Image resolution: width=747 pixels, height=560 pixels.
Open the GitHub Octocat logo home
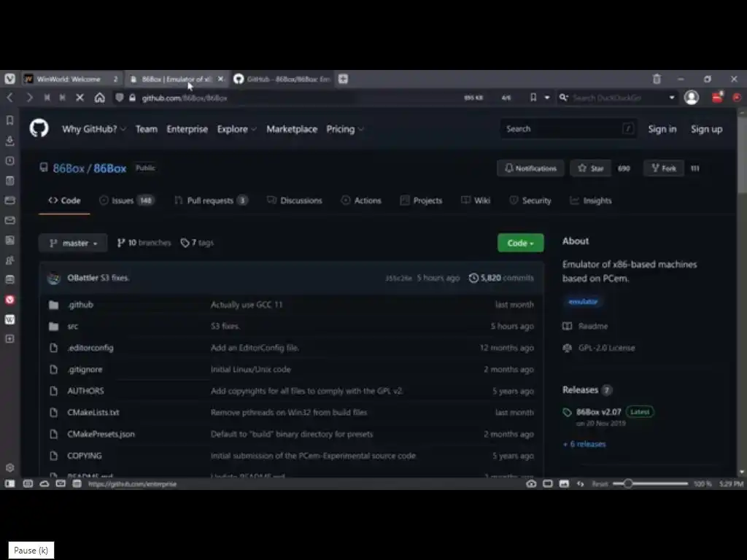39,128
